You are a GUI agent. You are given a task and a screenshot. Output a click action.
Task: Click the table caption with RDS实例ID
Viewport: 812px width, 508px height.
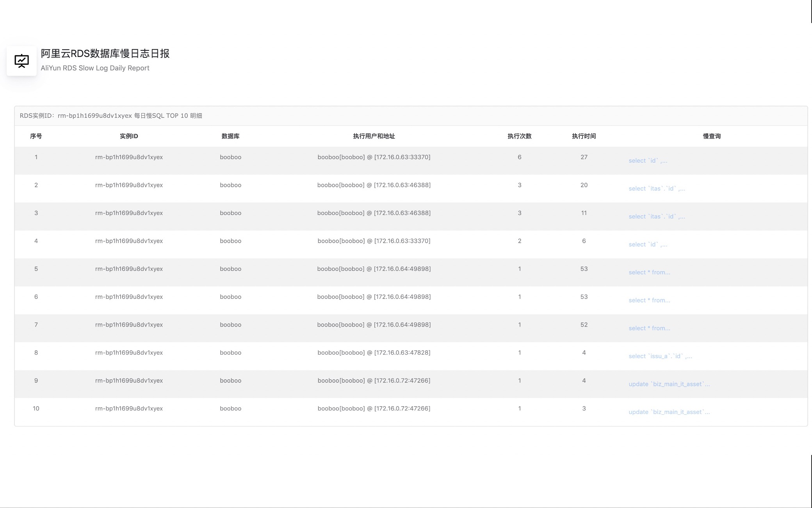click(111, 116)
